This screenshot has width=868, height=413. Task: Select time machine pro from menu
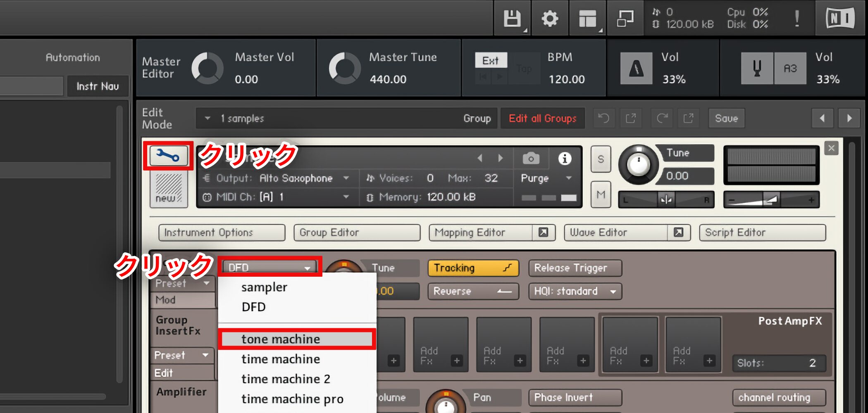[297, 399]
